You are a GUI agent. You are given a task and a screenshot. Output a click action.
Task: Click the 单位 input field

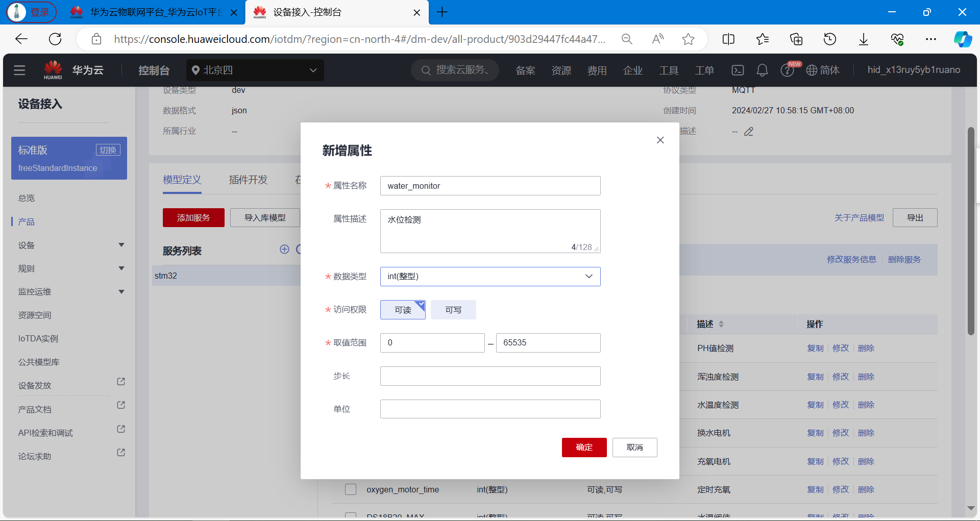490,409
